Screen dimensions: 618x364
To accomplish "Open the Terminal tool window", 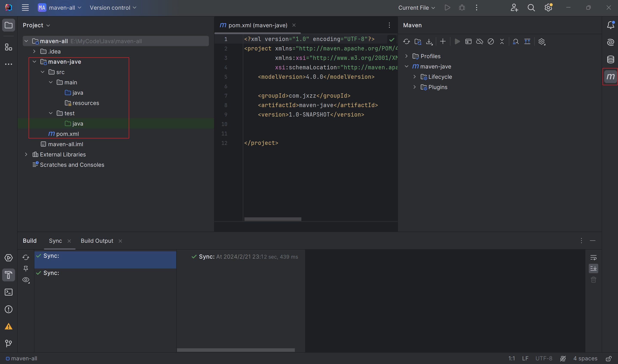I will click(x=9, y=292).
